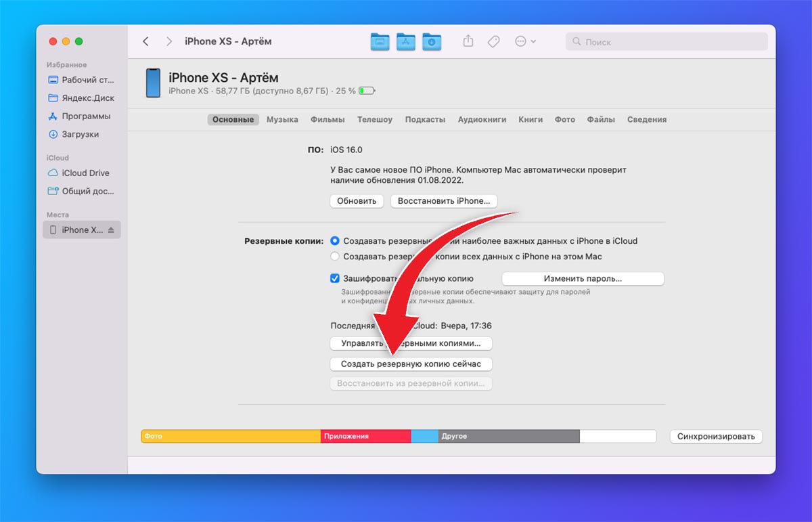Viewport: 812px width, 522px height.
Task: Open iCloud Drive in sidebar
Action: coord(79,173)
